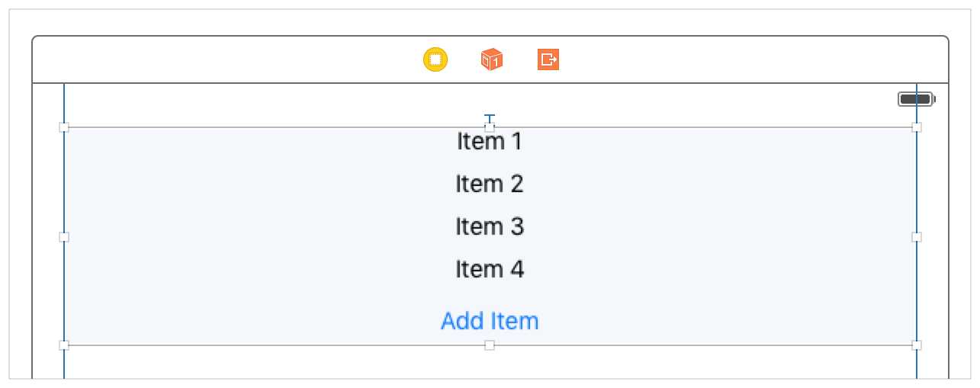The width and height of the screenshot is (980, 388).
Task: Click the middle-right resize handle of stack view
Action: coord(917,237)
